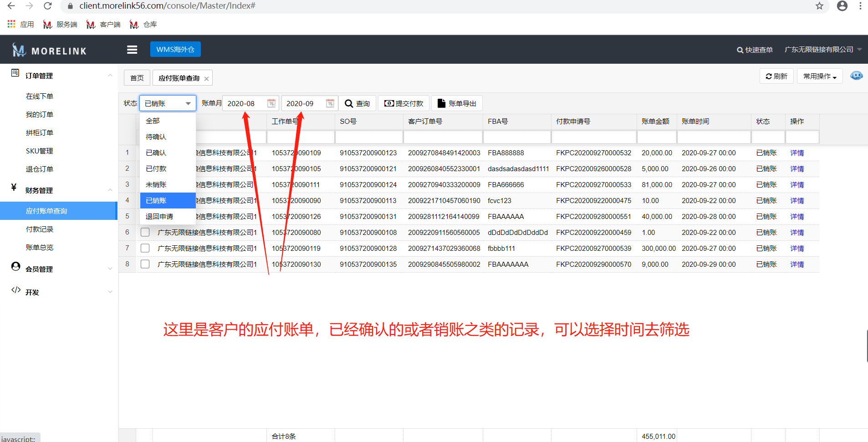Click the 账单导出 export button
The image size is (868, 442).
tap(457, 103)
